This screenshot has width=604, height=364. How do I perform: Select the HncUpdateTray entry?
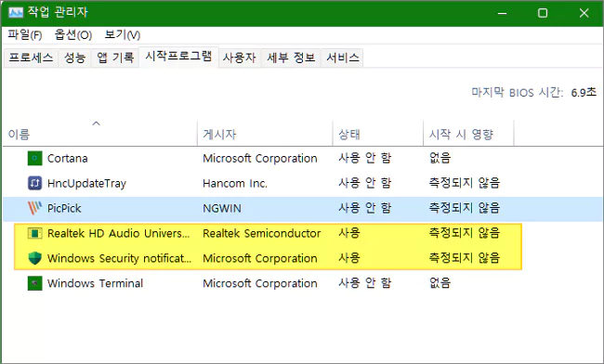click(x=86, y=184)
